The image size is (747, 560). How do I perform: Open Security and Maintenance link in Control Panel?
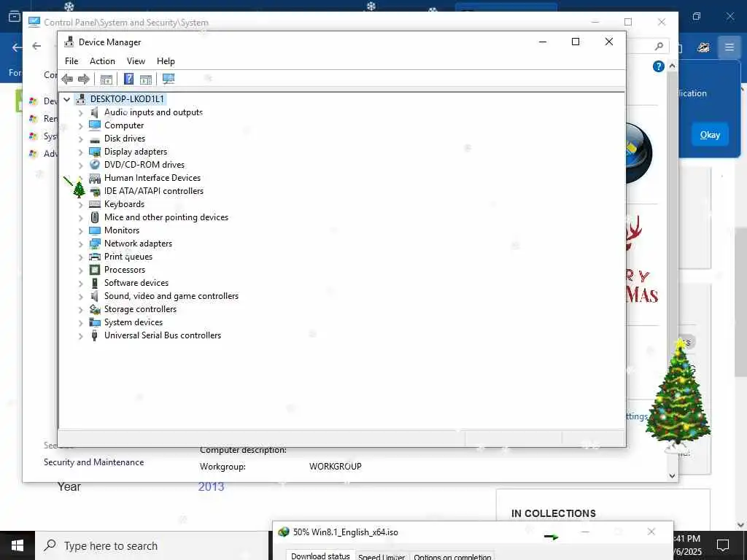click(x=94, y=462)
